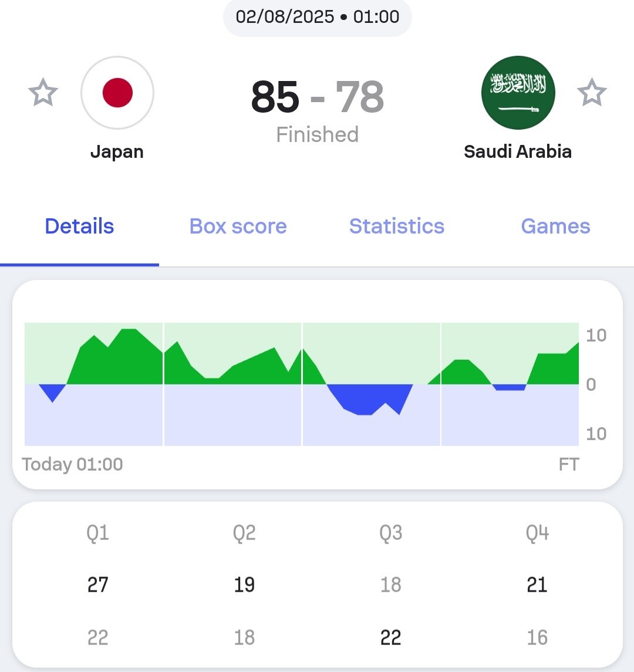The height and width of the screenshot is (672, 634).
Task: Favorite Japan with the star icon
Action: click(43, 93)
